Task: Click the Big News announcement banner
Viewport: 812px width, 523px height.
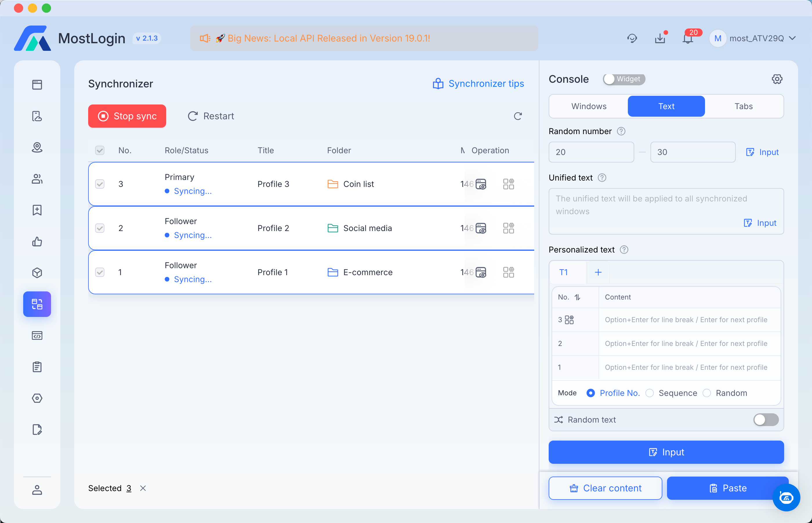Action: [x=364, y=38]
